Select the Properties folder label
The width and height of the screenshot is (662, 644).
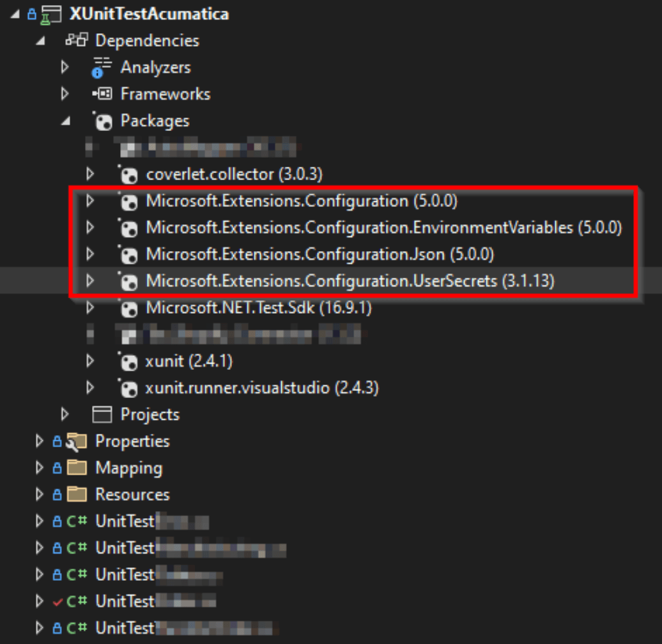tap(132, 441)
